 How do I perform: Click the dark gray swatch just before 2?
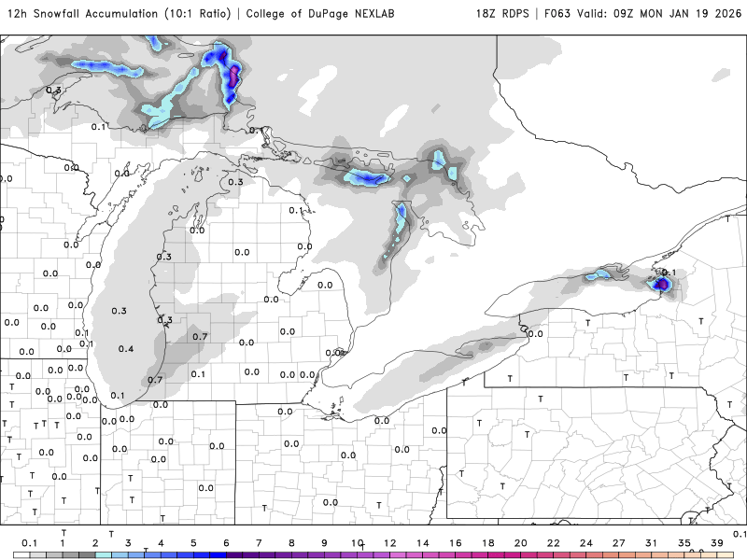pos(87,555)
